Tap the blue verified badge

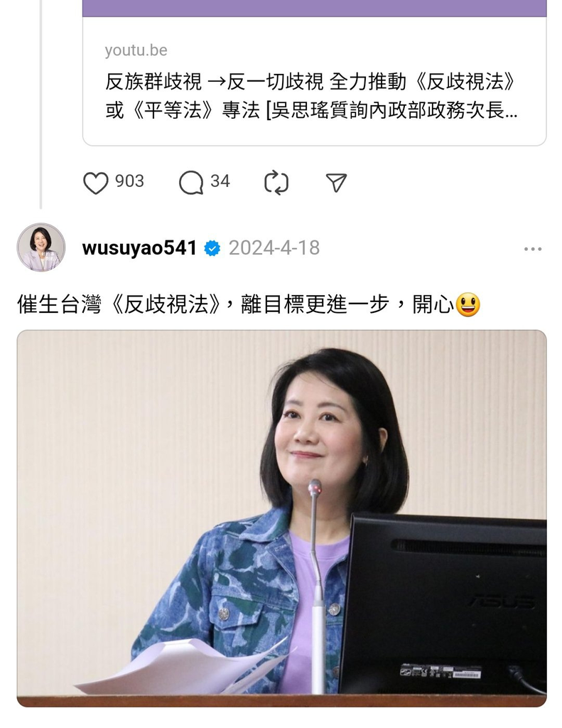click(x=212, y=248)
